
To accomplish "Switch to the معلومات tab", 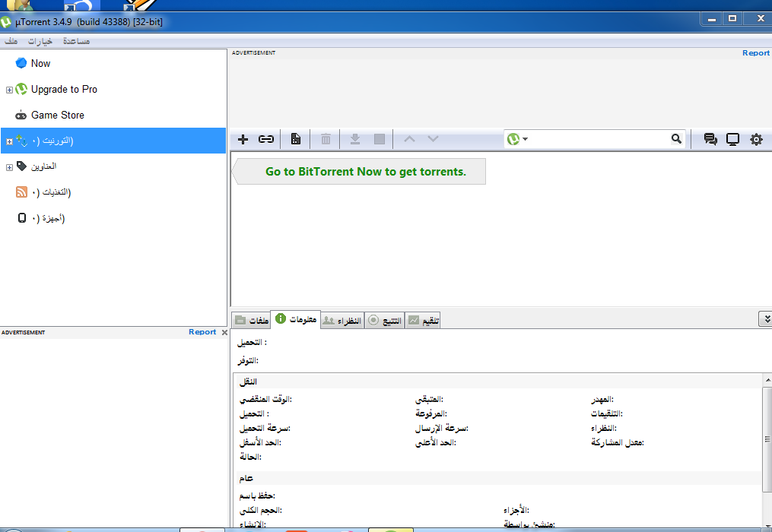I will [x=296, y=319].
